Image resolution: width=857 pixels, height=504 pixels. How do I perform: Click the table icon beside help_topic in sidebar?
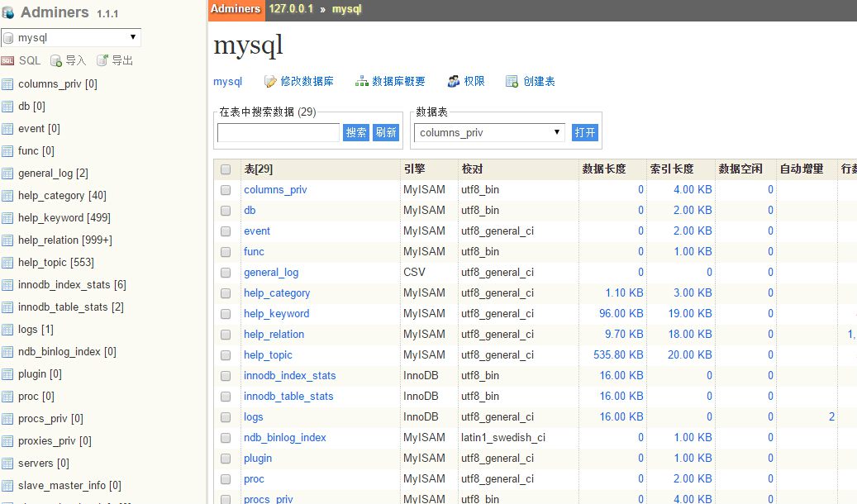point(7,263)
